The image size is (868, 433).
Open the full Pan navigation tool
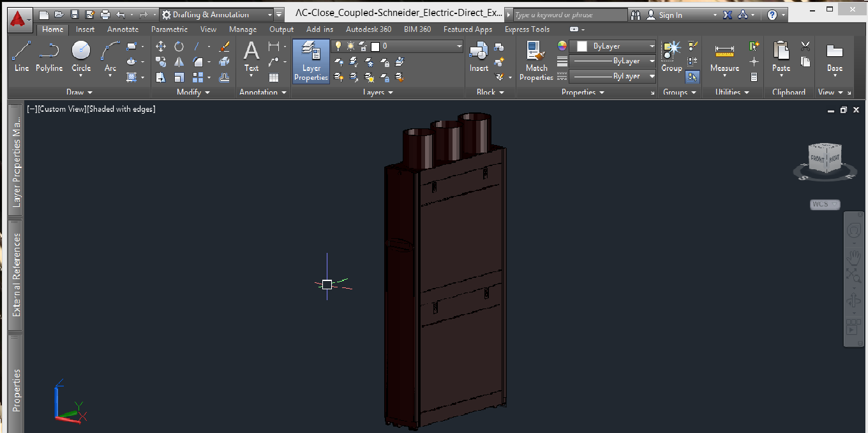coord(853,257)
